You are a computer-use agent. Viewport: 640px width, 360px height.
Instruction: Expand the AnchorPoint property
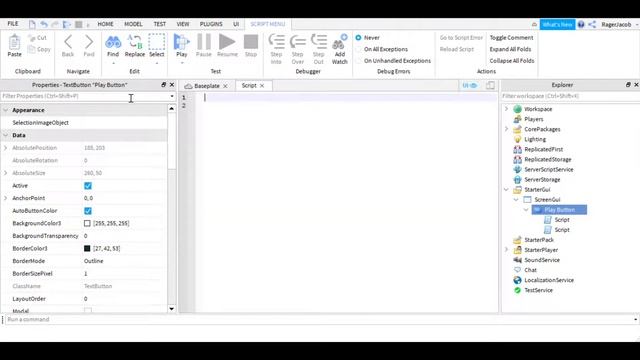point(5,198)
